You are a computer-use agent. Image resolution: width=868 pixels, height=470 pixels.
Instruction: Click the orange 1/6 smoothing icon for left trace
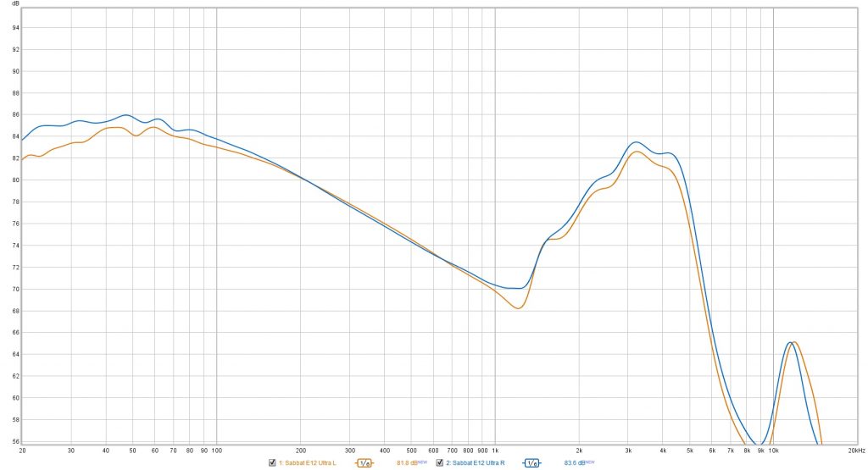click(x=364, y=462)
